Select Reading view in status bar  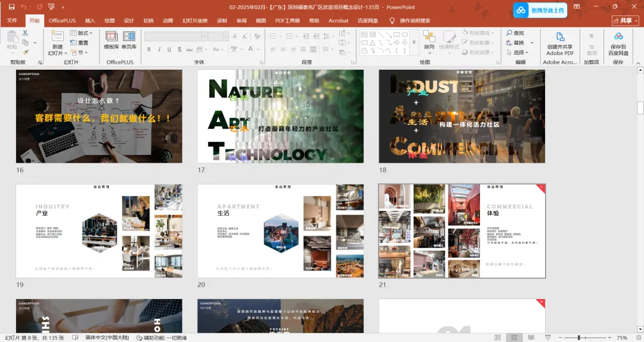coord(531,337)
